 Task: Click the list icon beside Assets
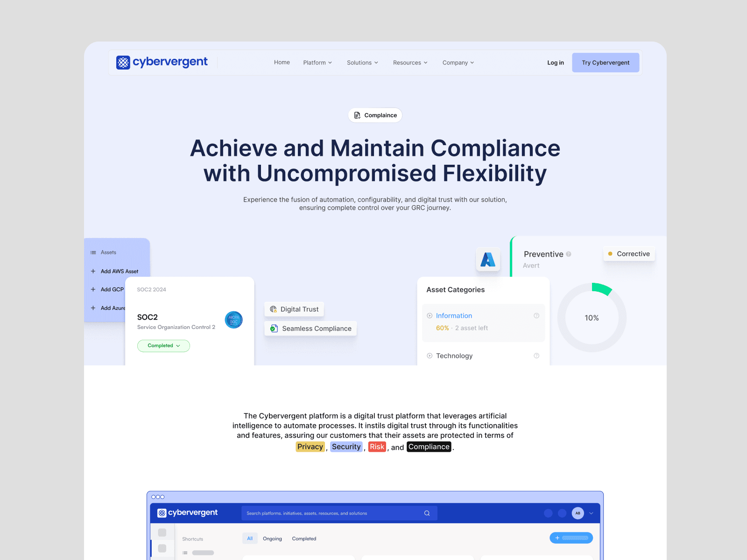(x=93, y=252)
